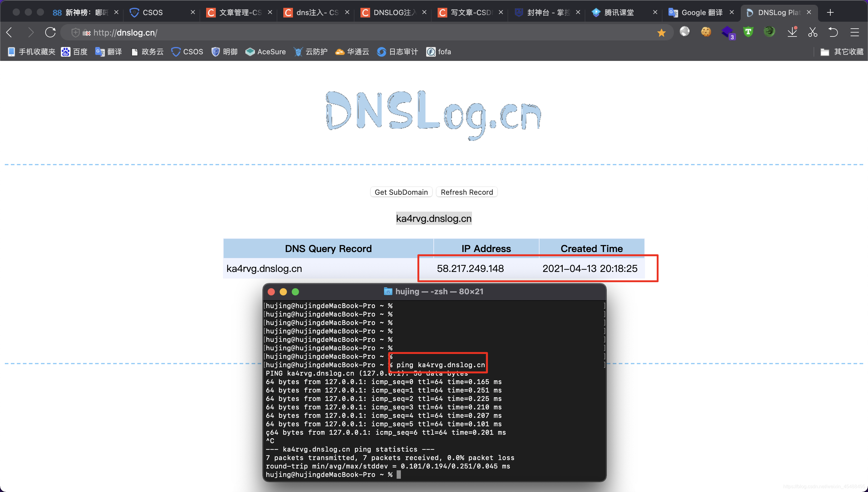Select the generated subdomain ka4rvg.dnslog.cn text

click(x=434, y=218)
